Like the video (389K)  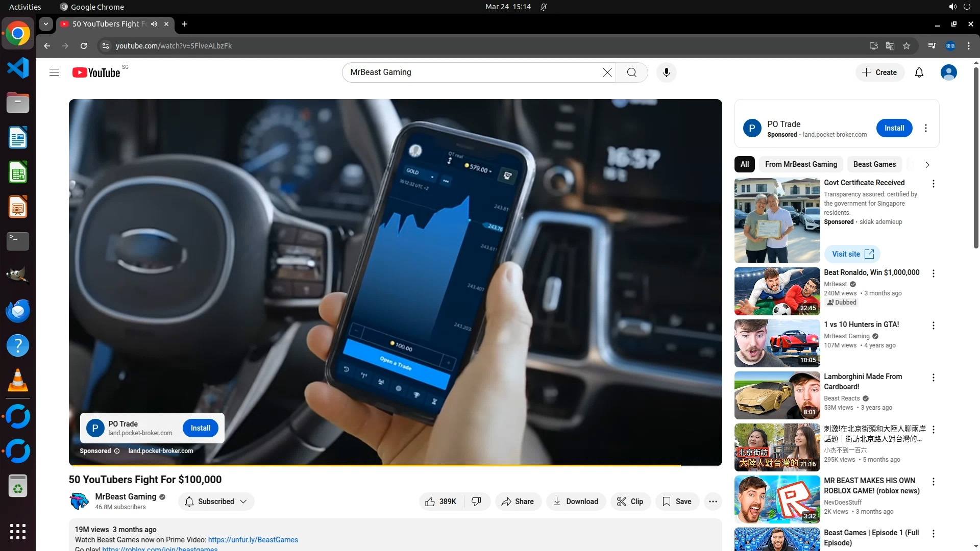pos(441,502)
